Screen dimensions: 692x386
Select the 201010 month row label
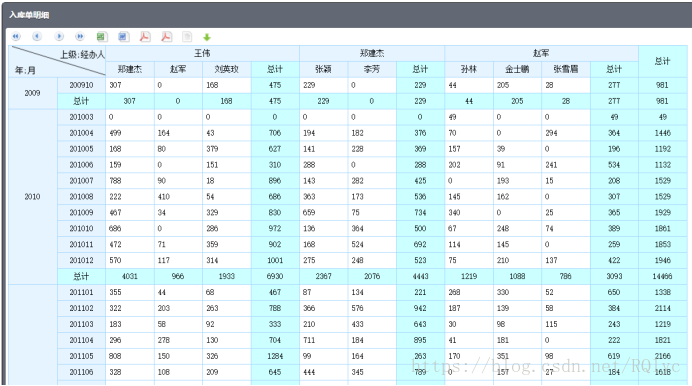pyautogui.click(x=81, y=228)
